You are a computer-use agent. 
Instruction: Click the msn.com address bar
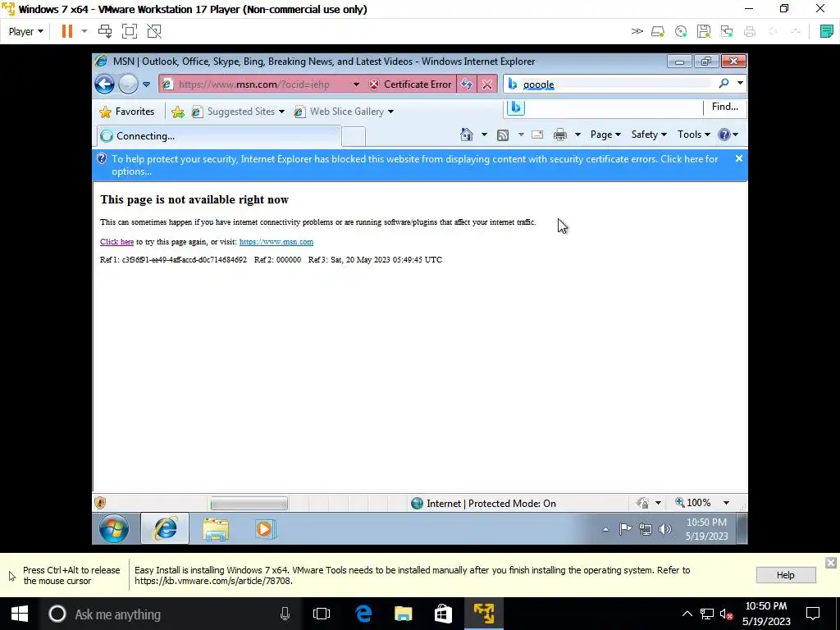254,84
